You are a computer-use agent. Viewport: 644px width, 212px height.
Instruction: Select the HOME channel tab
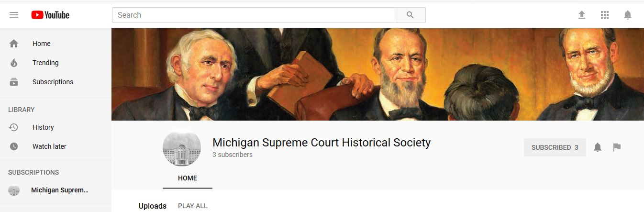point(188,178)
